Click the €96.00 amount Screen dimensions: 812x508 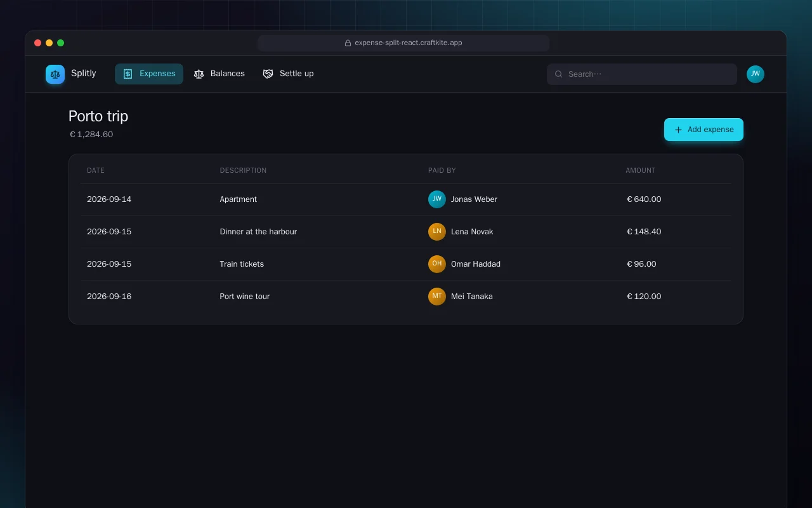tap(641, 264)
